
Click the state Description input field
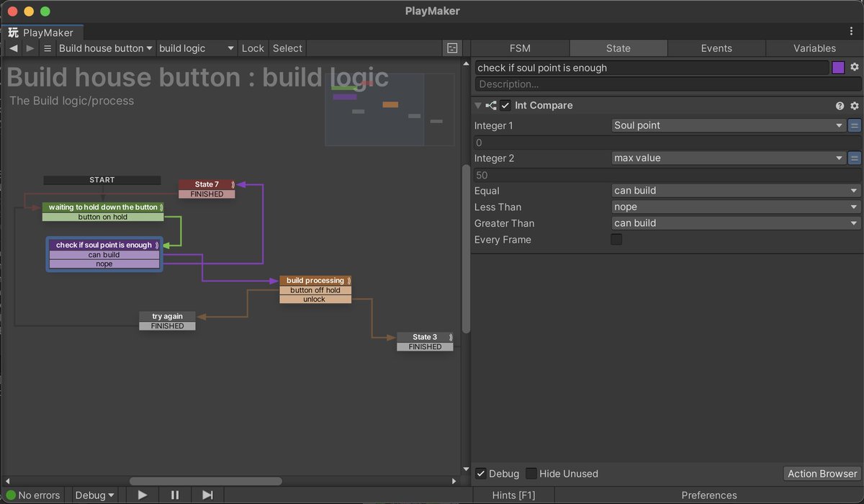[667, 84]
